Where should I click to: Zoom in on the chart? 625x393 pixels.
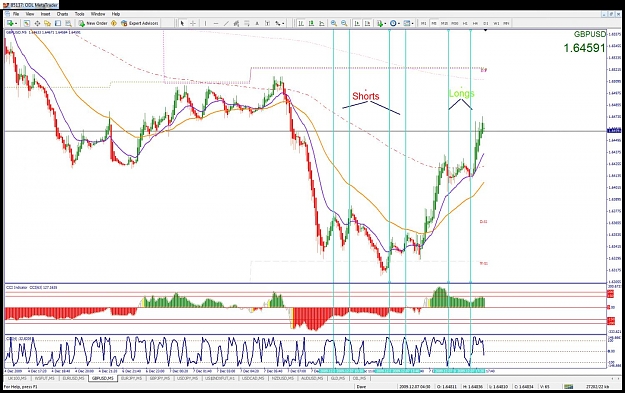[x=334, y=24]
